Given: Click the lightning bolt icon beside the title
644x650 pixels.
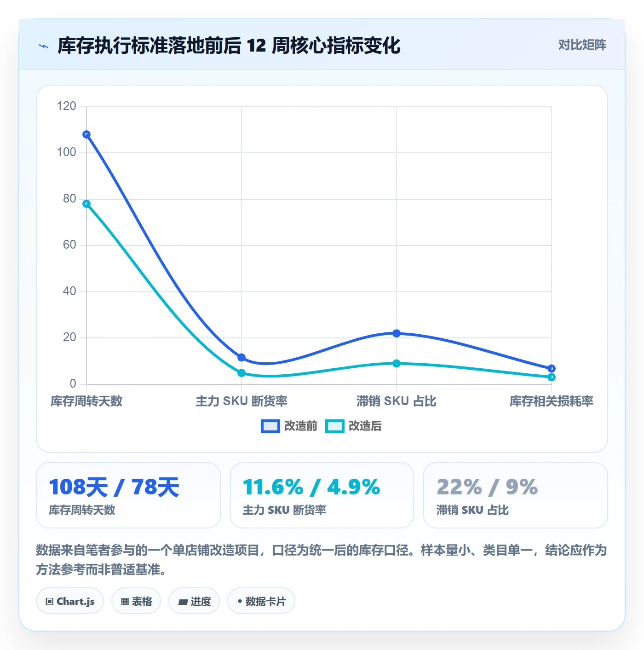Looking at the screenshot, I should (44, 46).
